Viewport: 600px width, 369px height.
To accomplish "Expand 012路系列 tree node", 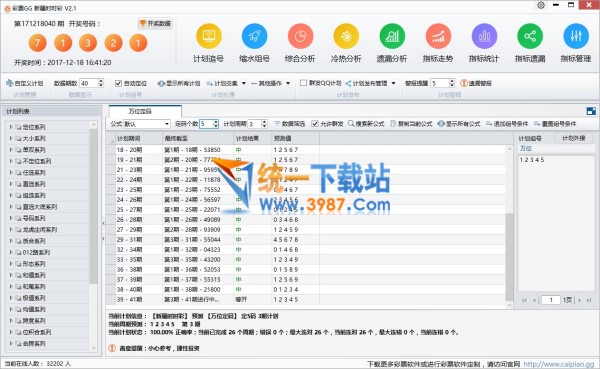I will [11, 252].
